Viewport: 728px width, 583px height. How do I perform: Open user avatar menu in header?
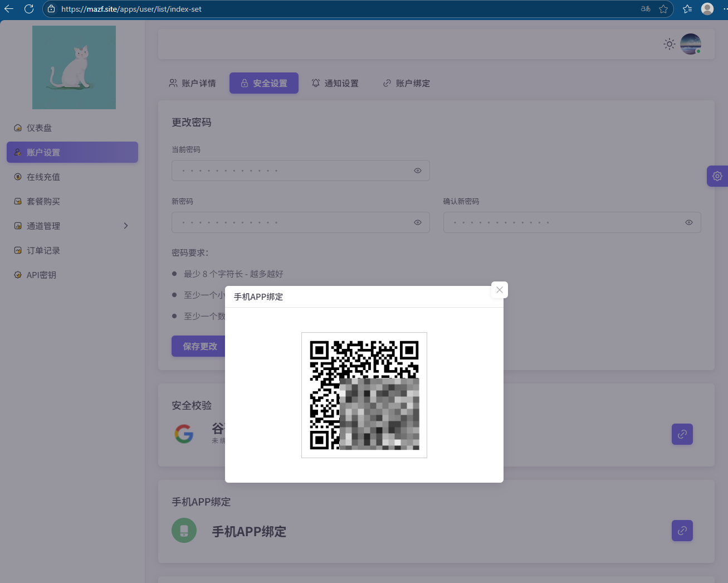[x=691, y=44]
